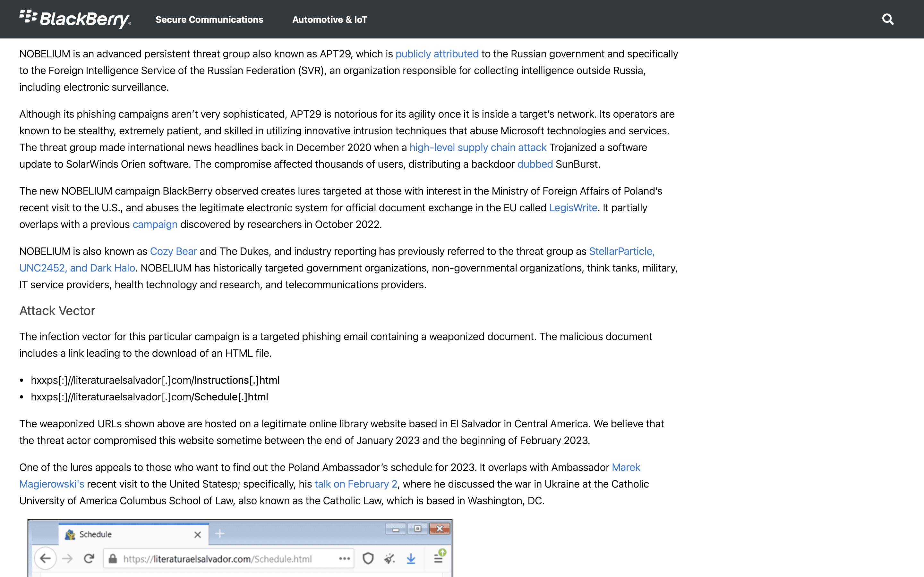The width and height of the screenshot is (924, 577).
Task: Click the literaturaelsalvador.com address bar image
Action: (x=228, y=559)
